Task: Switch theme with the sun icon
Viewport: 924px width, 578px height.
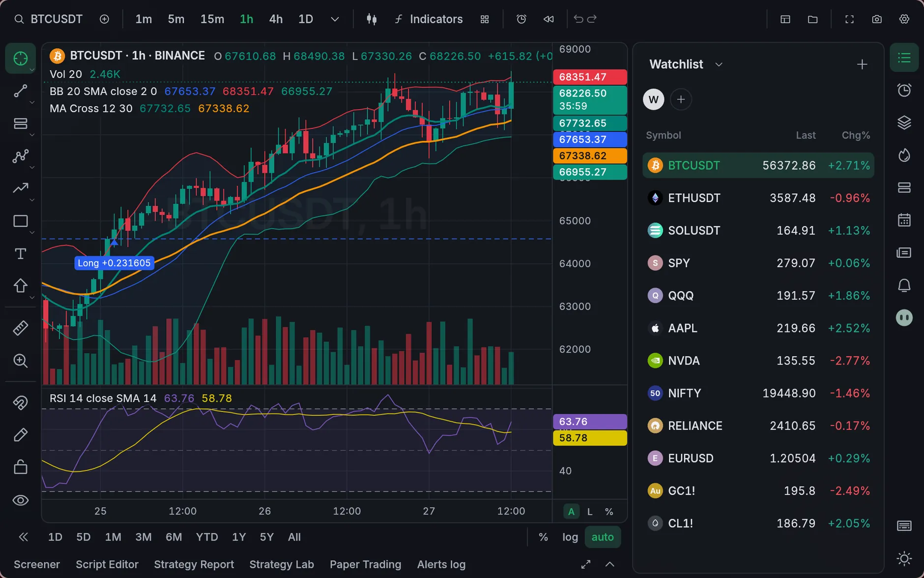Action: pyautogui.click(x=904, y=559)
